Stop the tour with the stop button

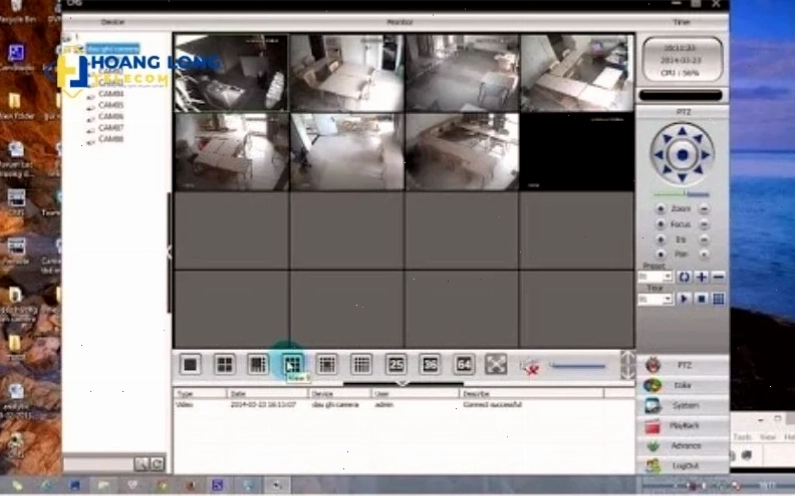(x=701, y=299)
